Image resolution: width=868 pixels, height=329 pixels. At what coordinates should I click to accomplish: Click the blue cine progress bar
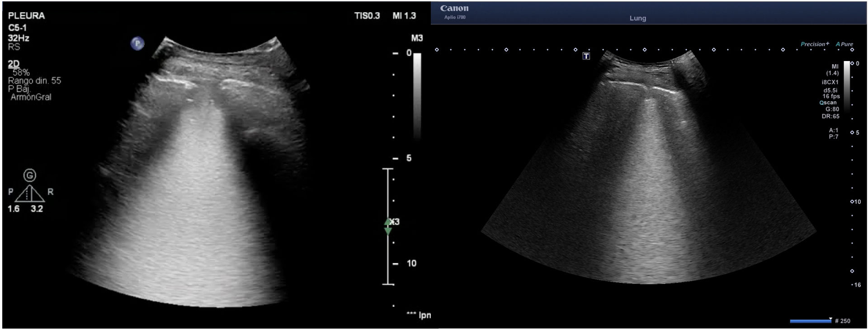tap(810, 321)
